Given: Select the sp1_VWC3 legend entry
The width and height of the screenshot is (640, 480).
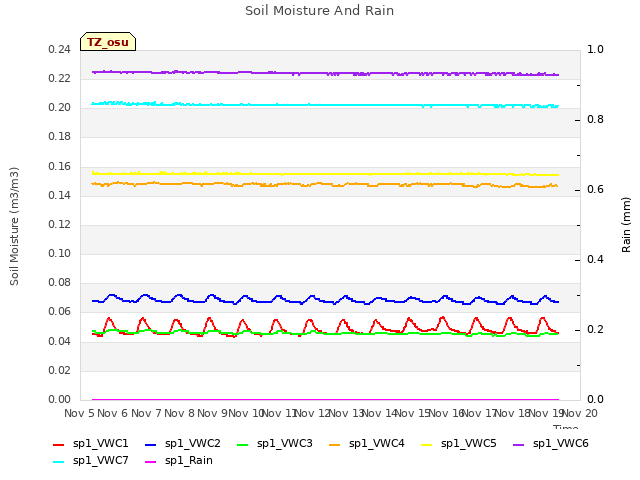Looking at the screenshot, I should (x=275, y=444).
